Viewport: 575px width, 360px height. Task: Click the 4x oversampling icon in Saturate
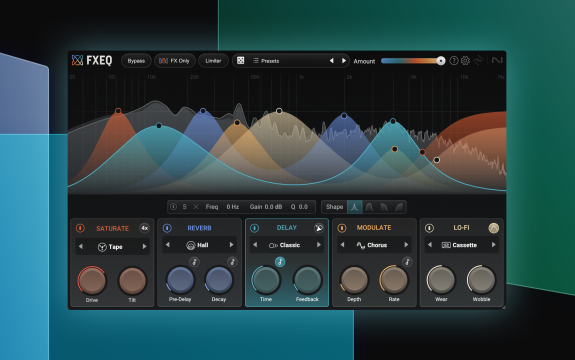pos(145,228)
